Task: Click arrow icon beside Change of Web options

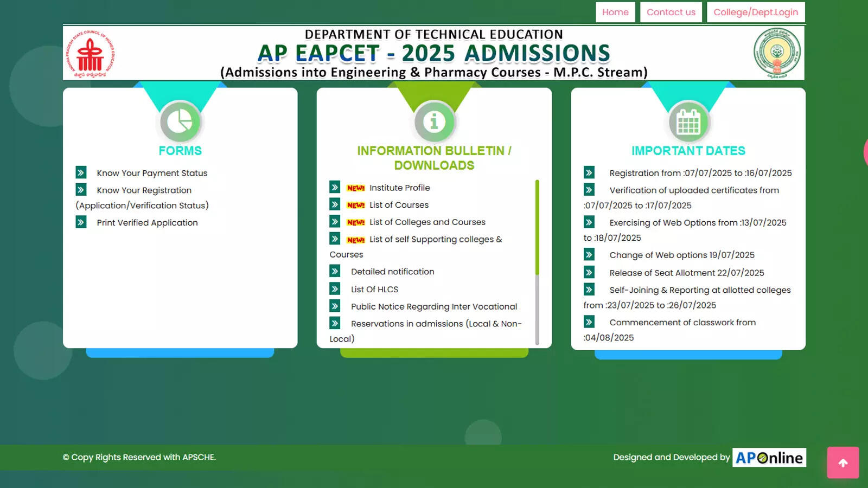Action: pos(589,254)
